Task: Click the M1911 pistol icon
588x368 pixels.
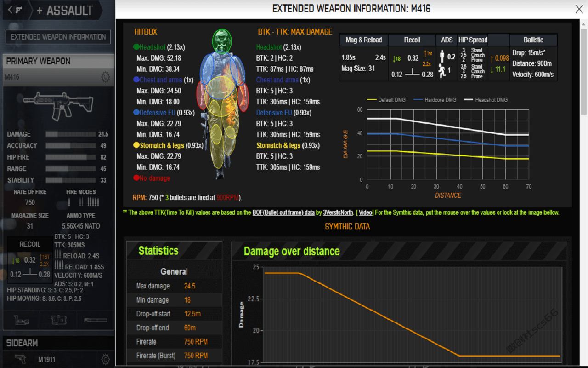Action: coord(21,359)
